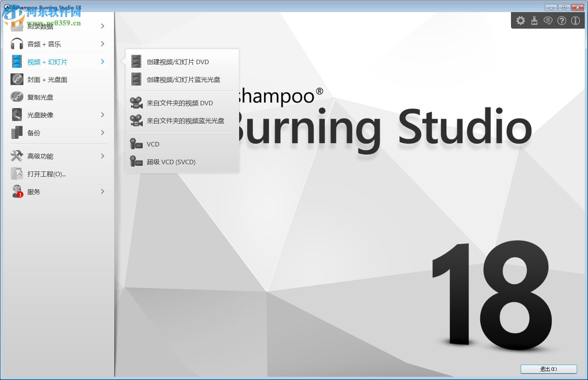The image size is (588, 380).
Task: Open the feedback speech bubble icon
Action: point(548,20)
